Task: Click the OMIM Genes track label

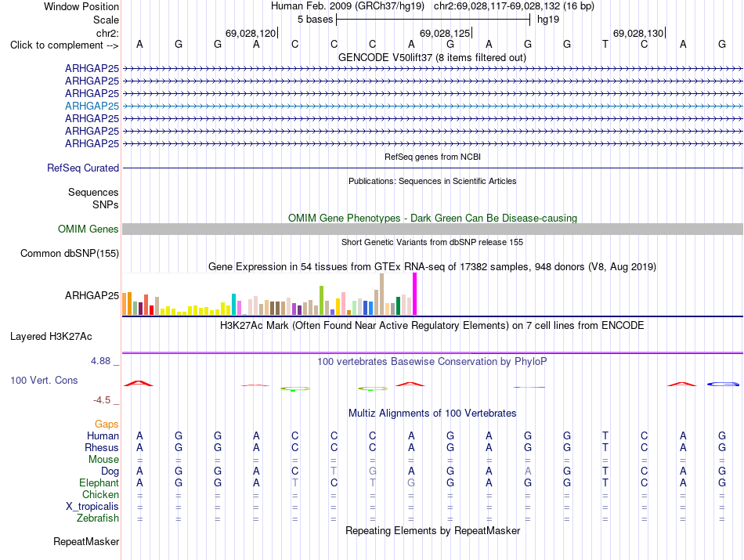Action: 88,229
